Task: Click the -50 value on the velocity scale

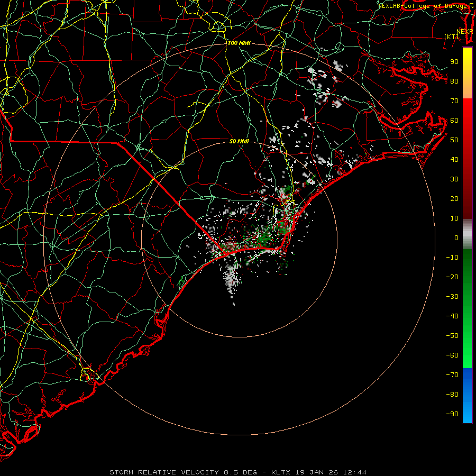Action: point(452,336)
